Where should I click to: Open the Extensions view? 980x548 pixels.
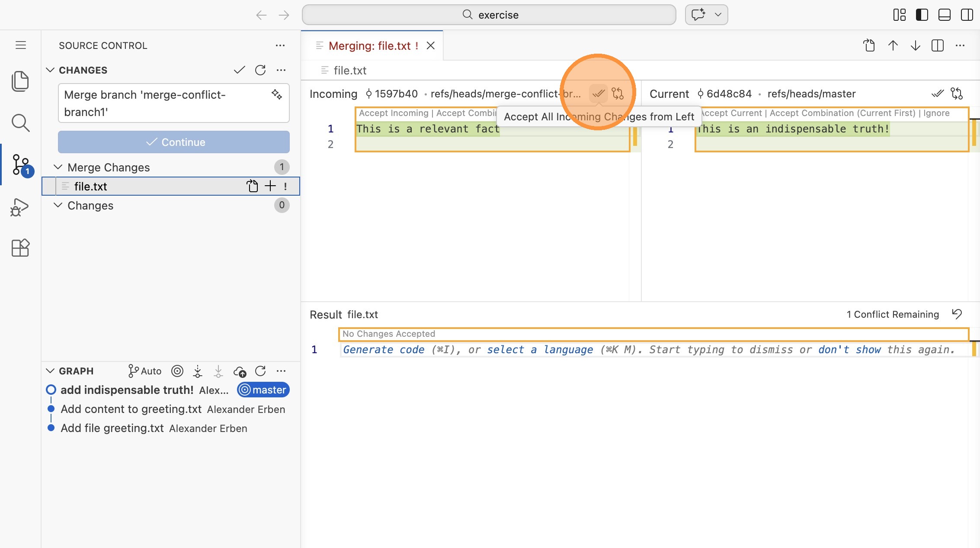(x=20, y=248)
